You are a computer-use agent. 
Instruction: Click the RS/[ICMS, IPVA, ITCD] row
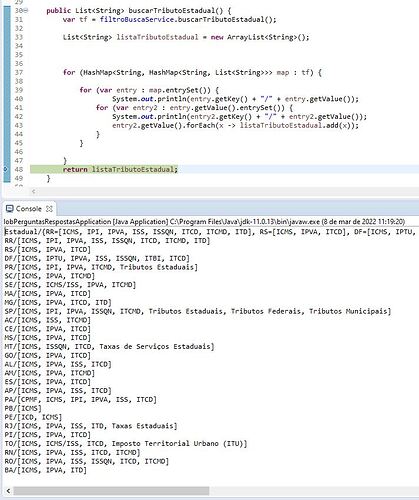(48, 249)
